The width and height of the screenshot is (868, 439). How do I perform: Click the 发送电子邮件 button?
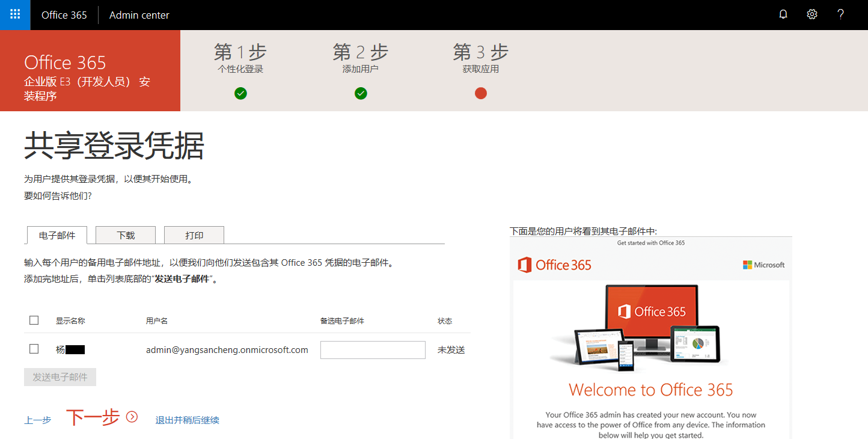click(60, 377)
